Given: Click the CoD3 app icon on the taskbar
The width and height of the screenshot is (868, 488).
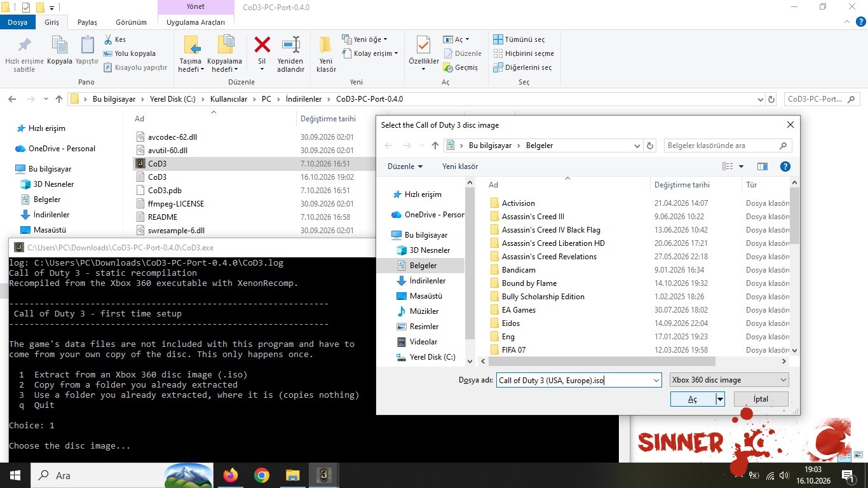Looking at the screenshot, I should (x=323, y=475).
